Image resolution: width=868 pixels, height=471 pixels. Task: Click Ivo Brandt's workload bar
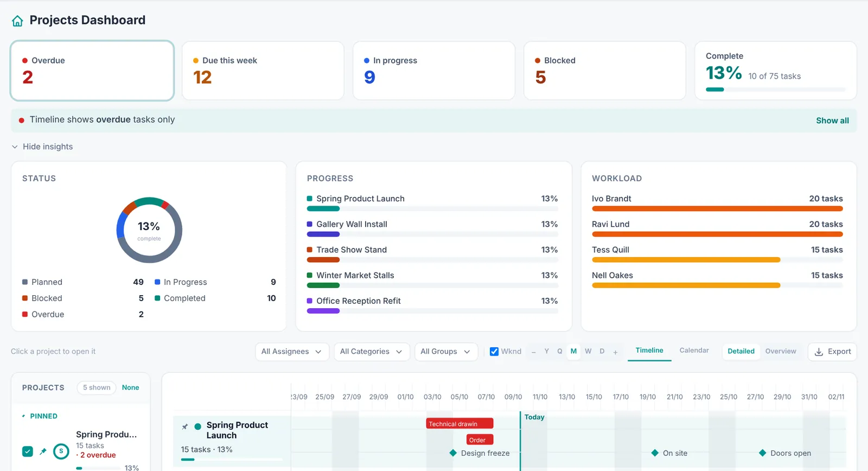click(717, 209)
